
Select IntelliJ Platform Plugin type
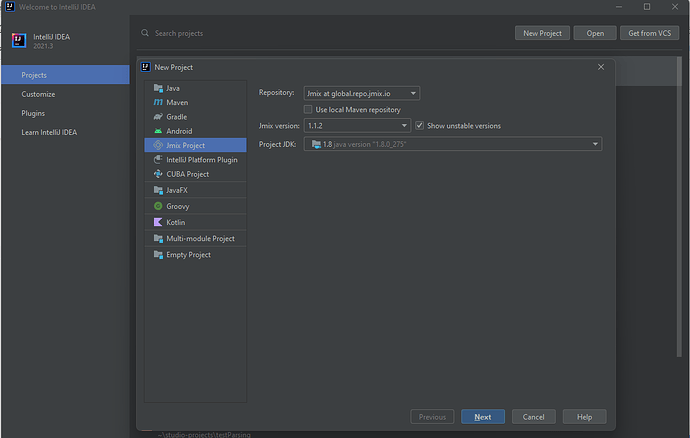coord(195,159)
